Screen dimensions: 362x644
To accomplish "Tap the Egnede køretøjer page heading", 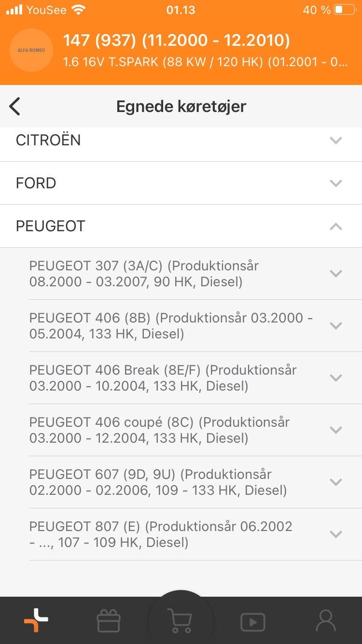I will [x=181, y=106].
